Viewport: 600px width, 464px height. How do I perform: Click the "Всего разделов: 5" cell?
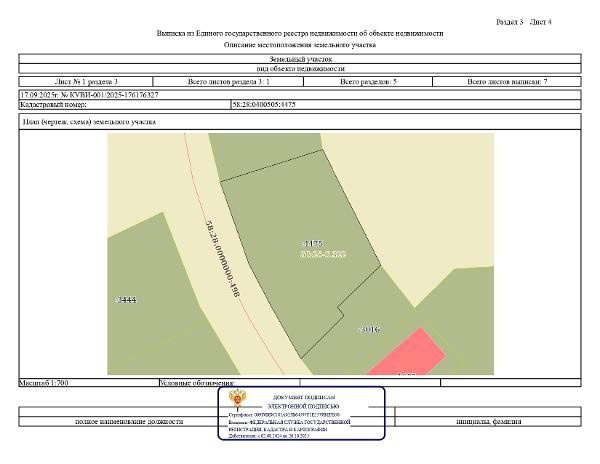tap(368, 81)
